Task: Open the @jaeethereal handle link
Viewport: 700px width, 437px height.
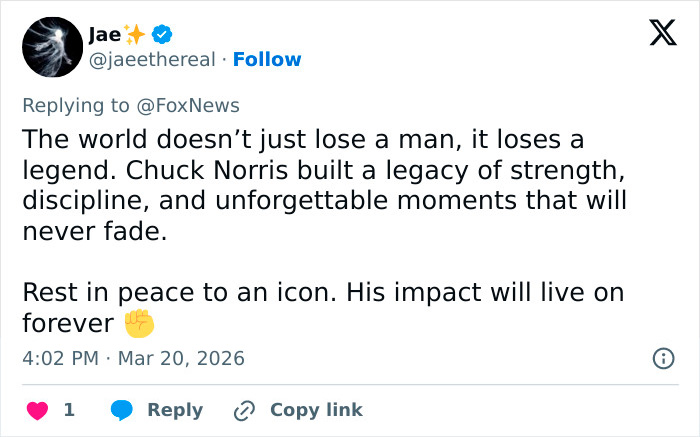Action: [x=152, y=60]
